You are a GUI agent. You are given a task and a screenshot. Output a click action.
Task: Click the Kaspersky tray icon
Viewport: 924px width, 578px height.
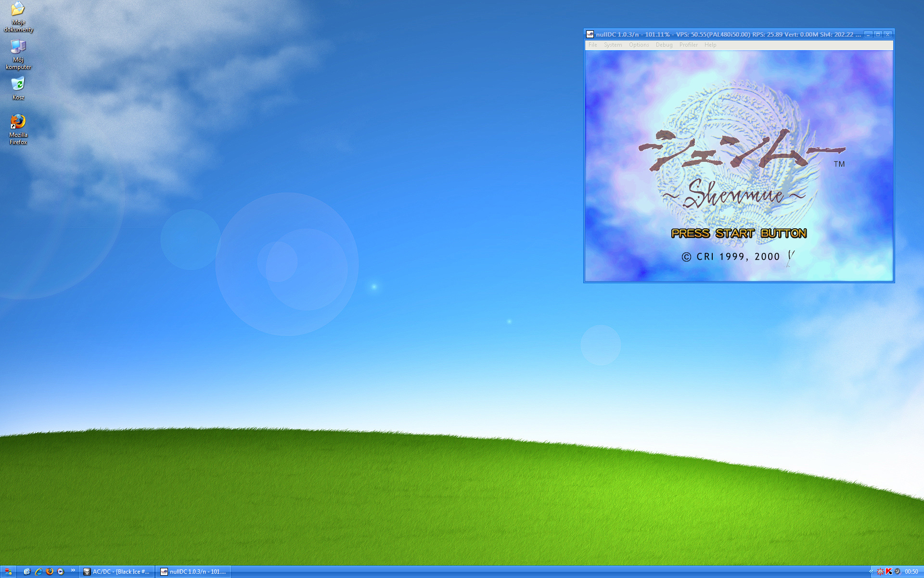(889, 572)
